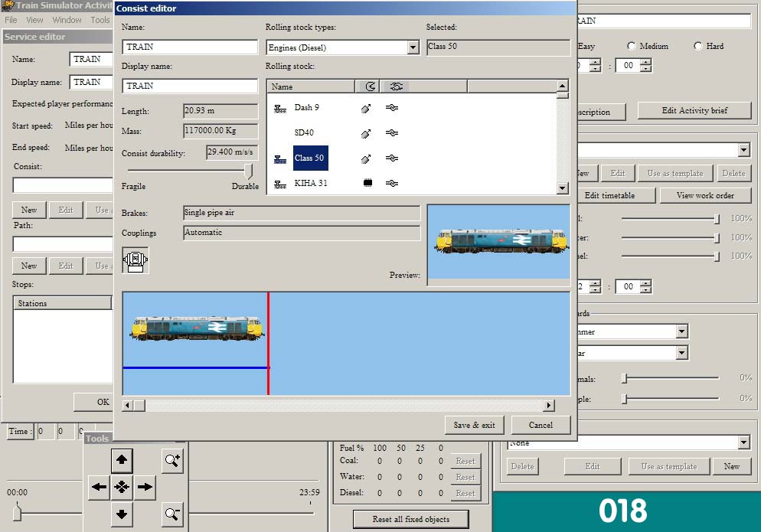Click the Display name field in Consist editor
761x532 pixels.
pyautogui.click(x=190, y=86)
